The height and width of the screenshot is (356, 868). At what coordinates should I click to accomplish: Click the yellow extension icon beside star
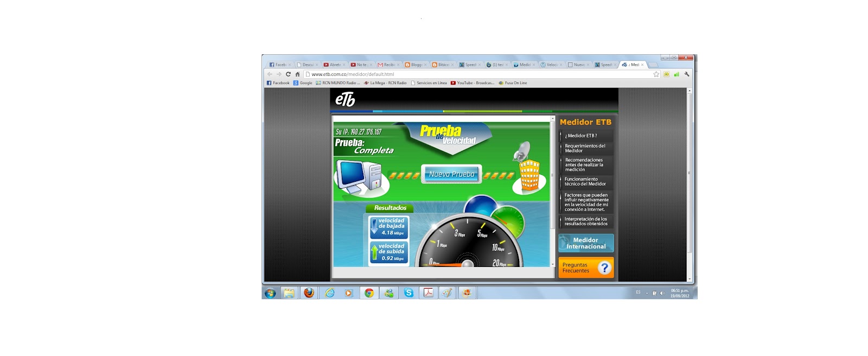coord(667,74)
